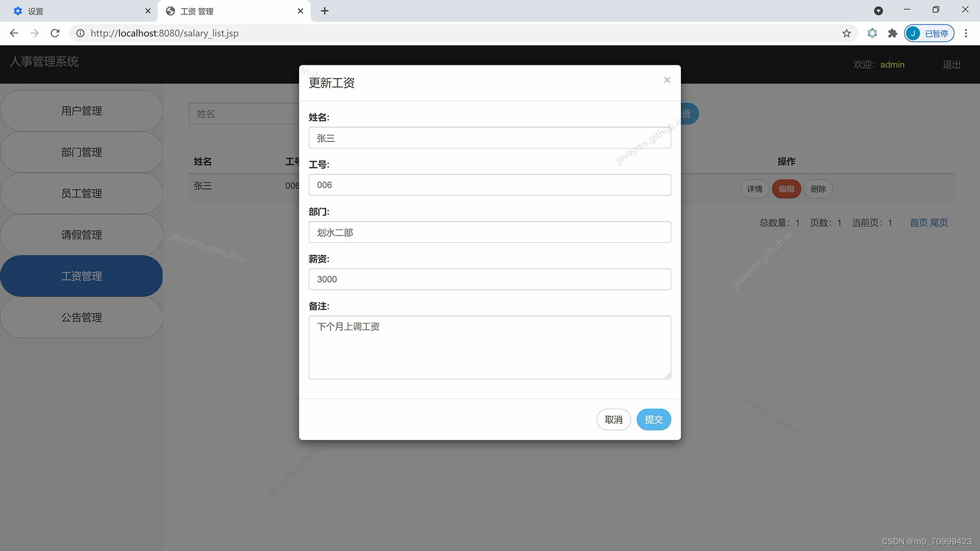Open a new tab with the plus icon
Screen dimensions: 980x551
pos(325,10)
